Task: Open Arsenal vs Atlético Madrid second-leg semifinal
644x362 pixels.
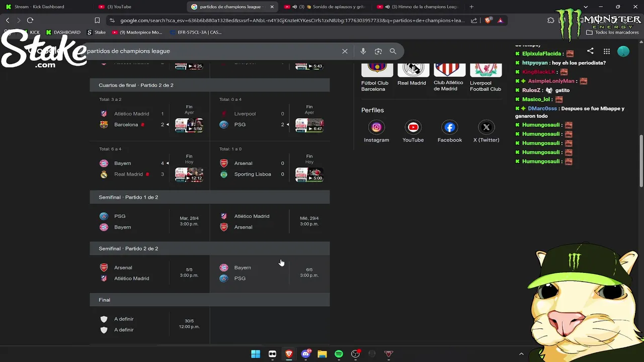Action: [149, 273]
